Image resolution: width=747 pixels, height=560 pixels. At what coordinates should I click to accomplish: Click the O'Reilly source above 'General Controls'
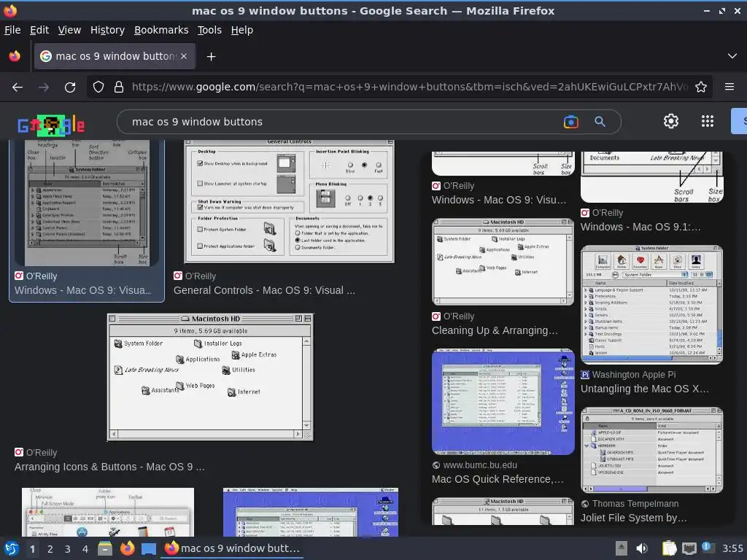(x=200, y=276)
